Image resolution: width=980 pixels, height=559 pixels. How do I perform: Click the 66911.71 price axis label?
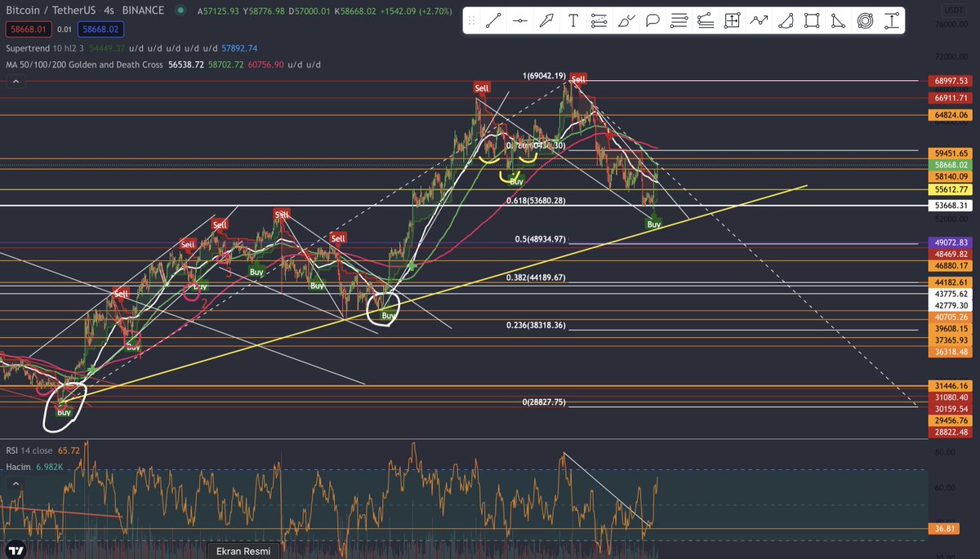(952, 98)
